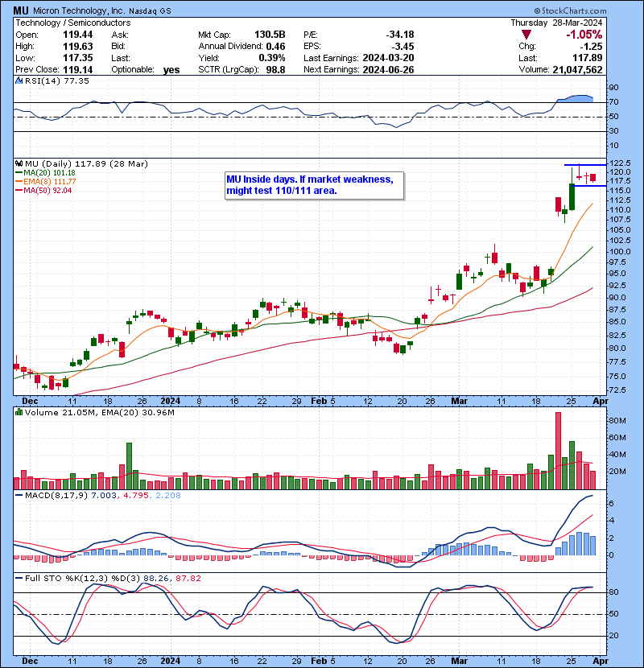The height and width of the screenshot is (668, 644).
Task: Click the tallest red volume bar
Action: 559,451
